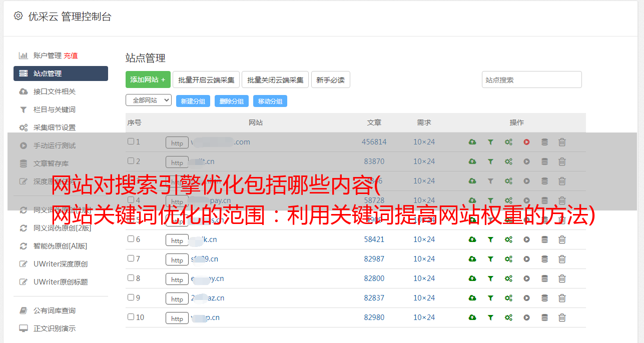Click the cloud upload icon in row 8
This screenshot has width=644, height=343.
[x=472, y=278]
